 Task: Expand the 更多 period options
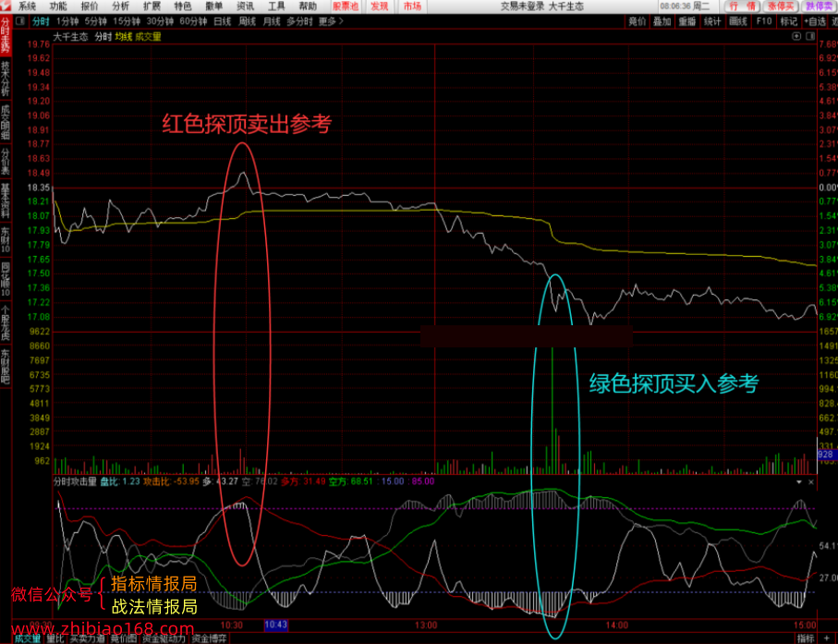pos(331,21)
